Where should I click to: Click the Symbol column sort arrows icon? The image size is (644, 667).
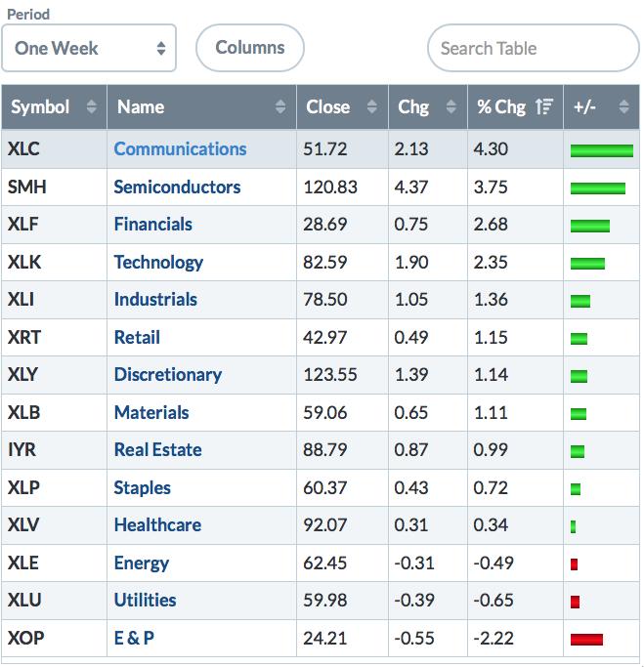92,107
